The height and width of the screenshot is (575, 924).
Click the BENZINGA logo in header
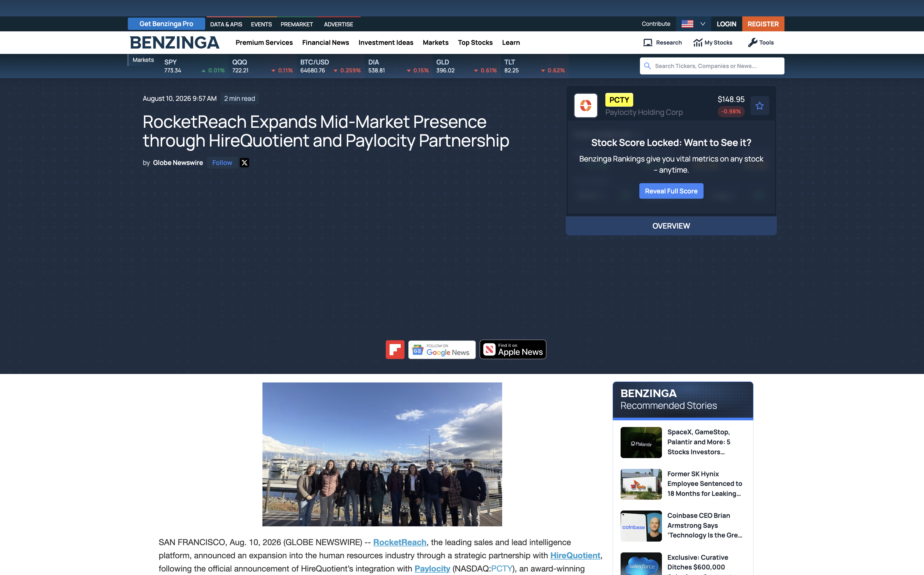click(175, 42)
